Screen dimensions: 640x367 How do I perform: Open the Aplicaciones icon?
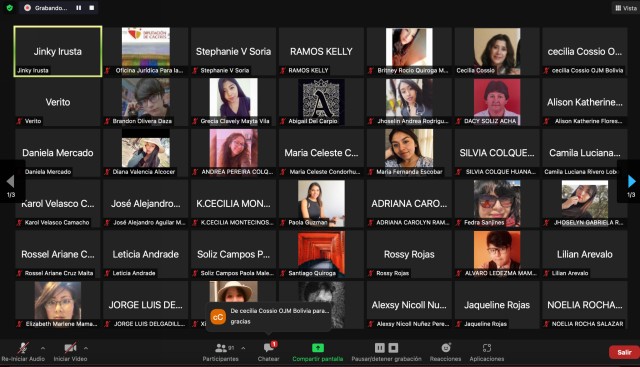coord(487,348)
